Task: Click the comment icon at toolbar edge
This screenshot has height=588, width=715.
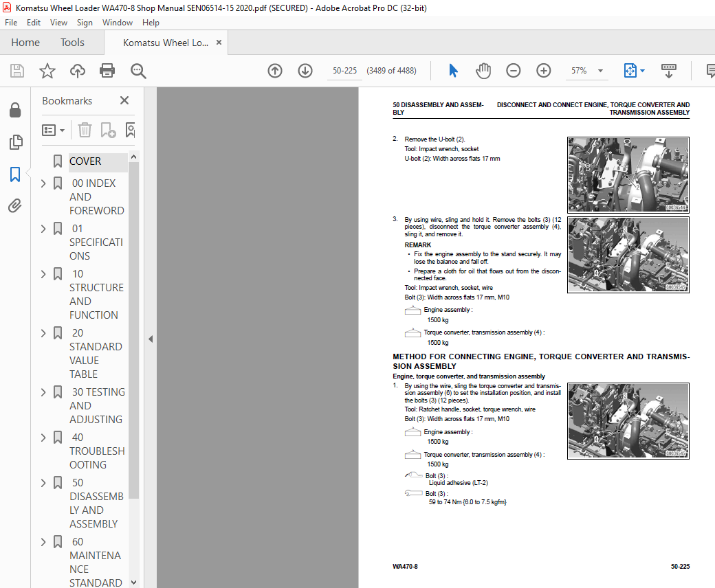Action: tap(710, 71)
